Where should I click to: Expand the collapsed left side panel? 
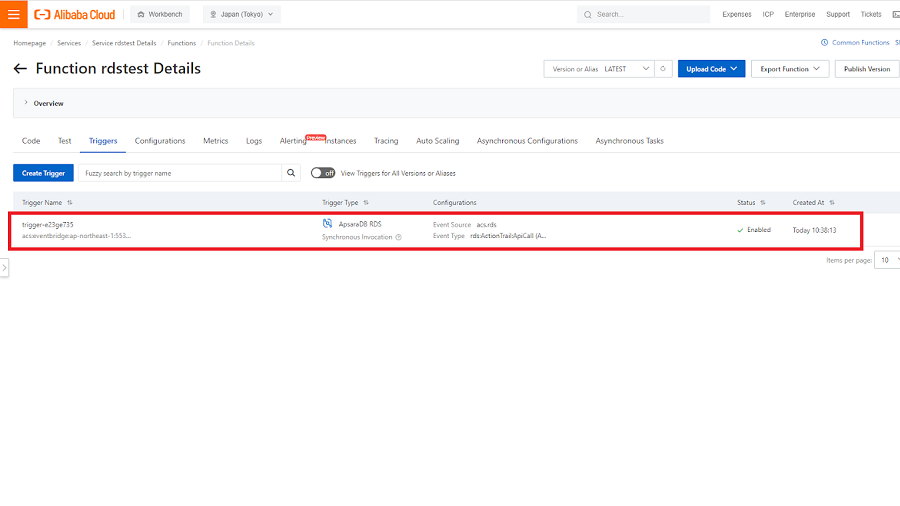point(4,268)
